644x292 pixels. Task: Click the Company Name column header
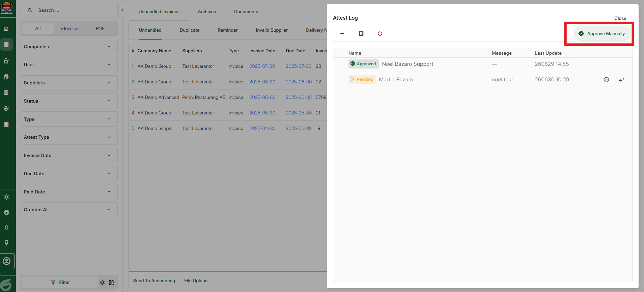[x=154, y=51]
